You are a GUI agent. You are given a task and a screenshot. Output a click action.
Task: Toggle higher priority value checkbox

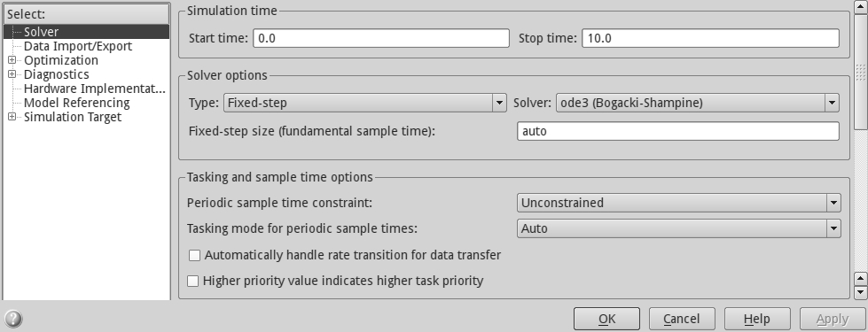[192, 281]
